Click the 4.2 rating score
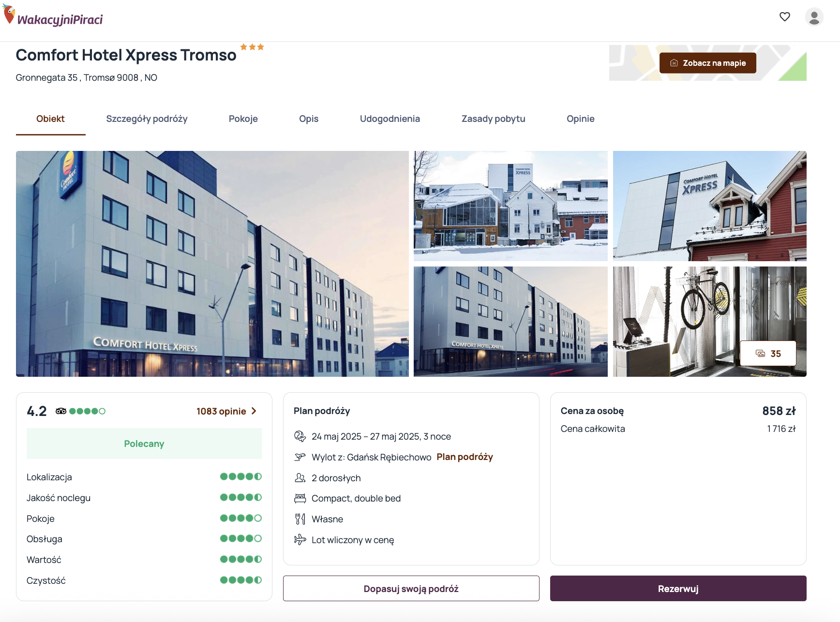This screenshot has height=622, width=840. (37, 411)
